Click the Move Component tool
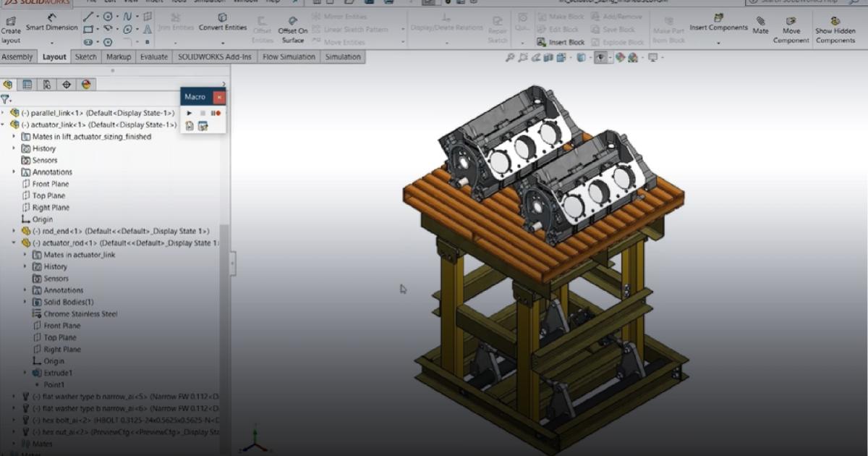Viewport: 868px width, 456px height. (791, 30)
